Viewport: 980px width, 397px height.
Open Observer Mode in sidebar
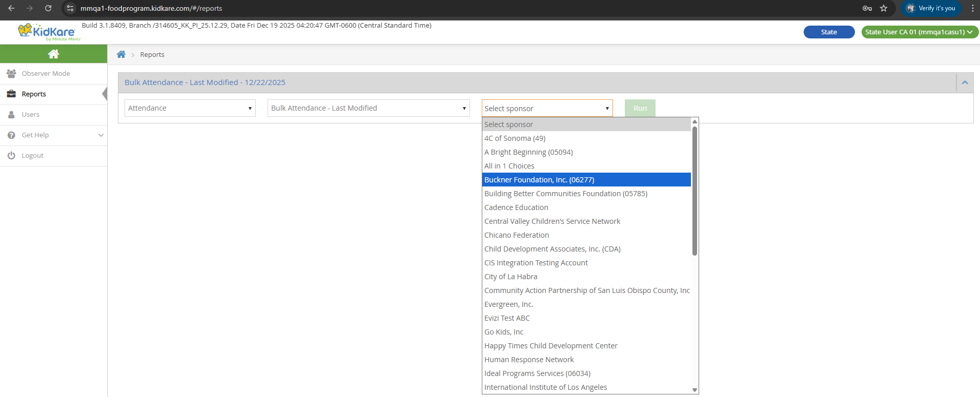point(53,74)
